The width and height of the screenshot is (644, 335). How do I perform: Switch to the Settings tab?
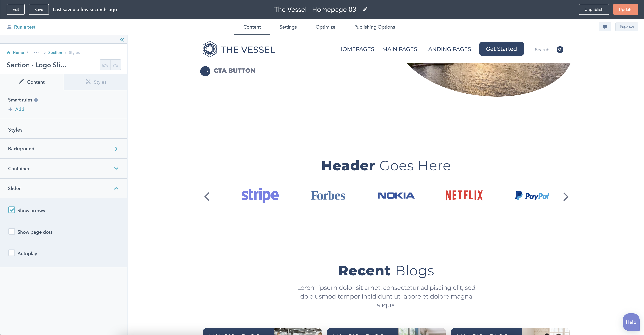pyautogui.click(x=288, y=27)
